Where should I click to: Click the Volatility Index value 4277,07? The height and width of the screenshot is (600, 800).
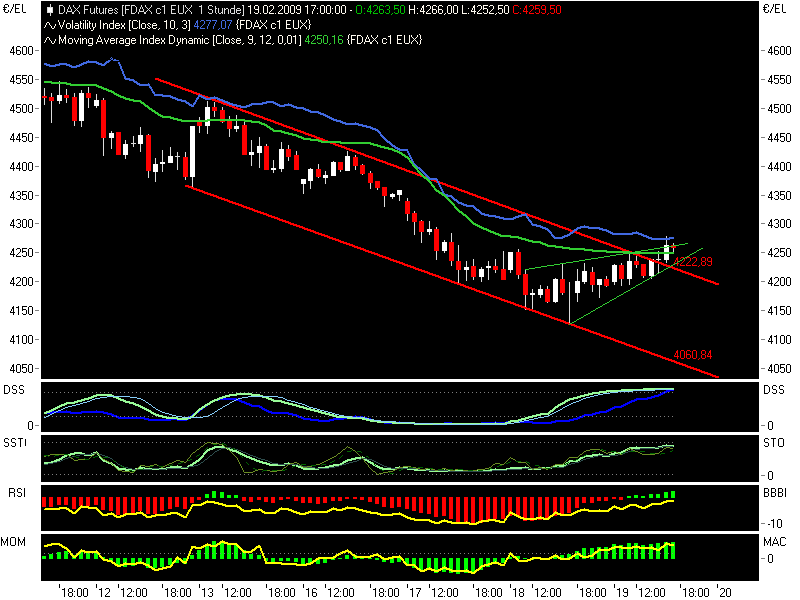coord(213,25)
